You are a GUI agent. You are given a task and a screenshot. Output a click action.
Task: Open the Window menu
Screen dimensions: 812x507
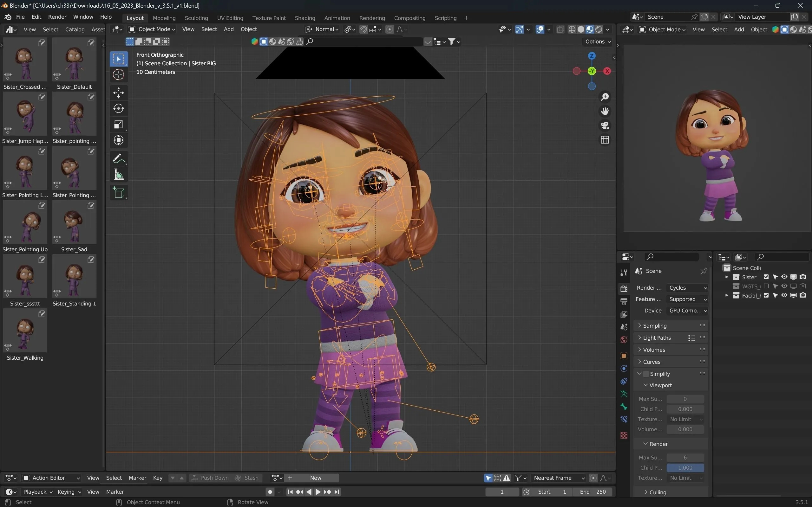coord(83,17)
